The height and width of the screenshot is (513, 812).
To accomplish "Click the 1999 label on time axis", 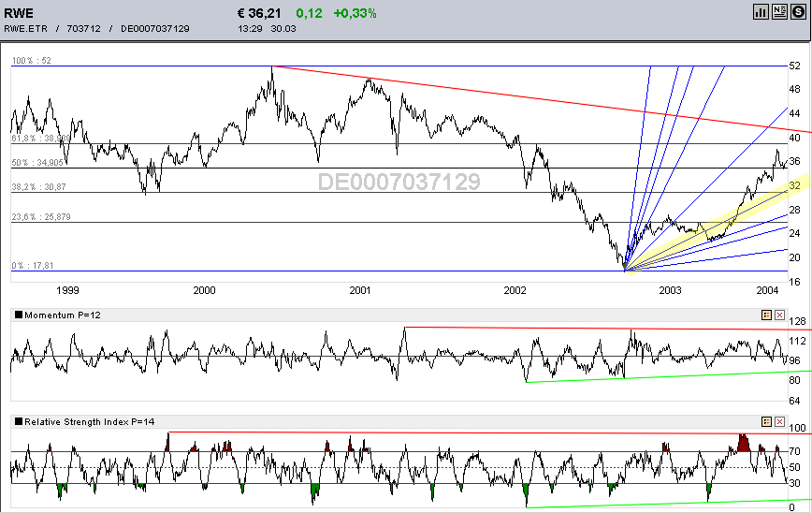I will coord(67,291).
